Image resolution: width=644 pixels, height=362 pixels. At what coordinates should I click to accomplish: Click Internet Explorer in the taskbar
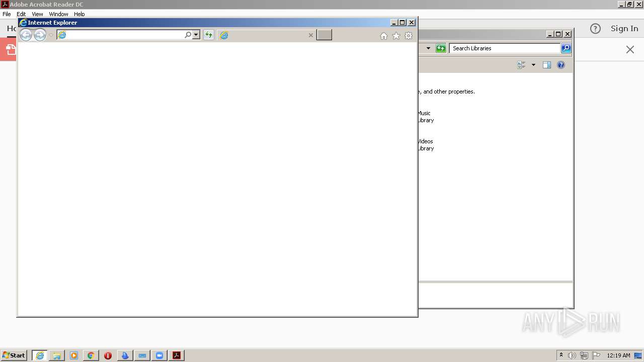40,355
